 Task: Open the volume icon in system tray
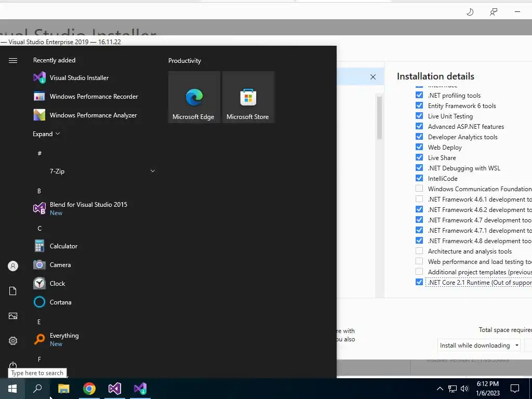tap(464, 389)
